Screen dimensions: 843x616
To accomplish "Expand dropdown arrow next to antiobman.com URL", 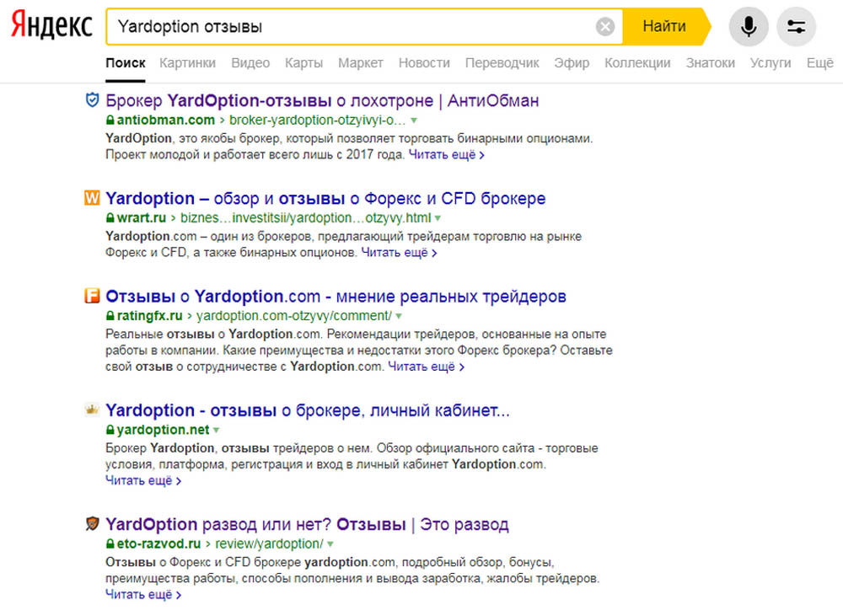I will (x=414, y=121).
